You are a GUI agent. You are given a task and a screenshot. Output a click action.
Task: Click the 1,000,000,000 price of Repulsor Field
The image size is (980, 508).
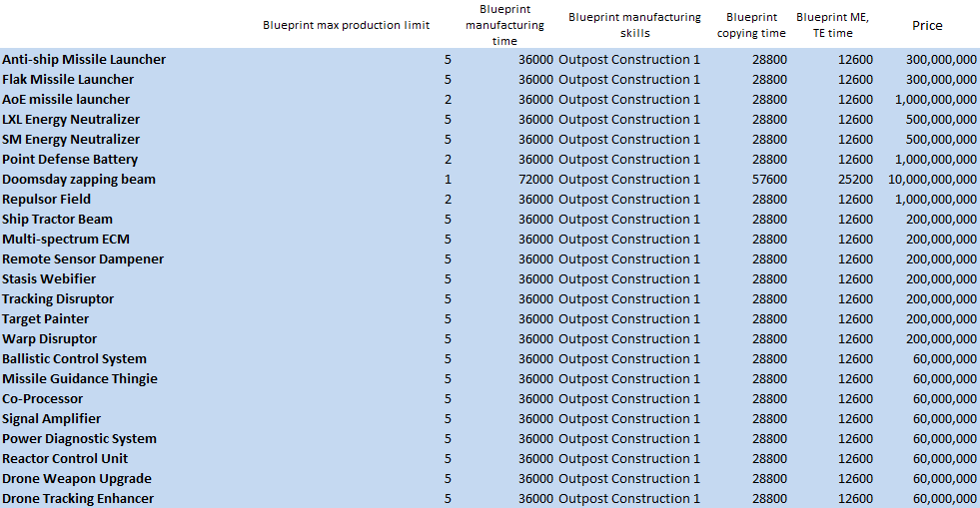click(x=936, y=199)
